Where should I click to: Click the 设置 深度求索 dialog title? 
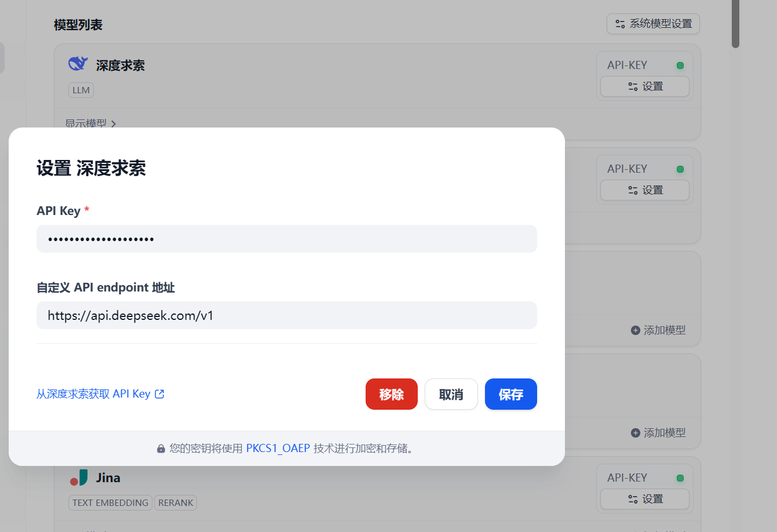click(91, 169)
